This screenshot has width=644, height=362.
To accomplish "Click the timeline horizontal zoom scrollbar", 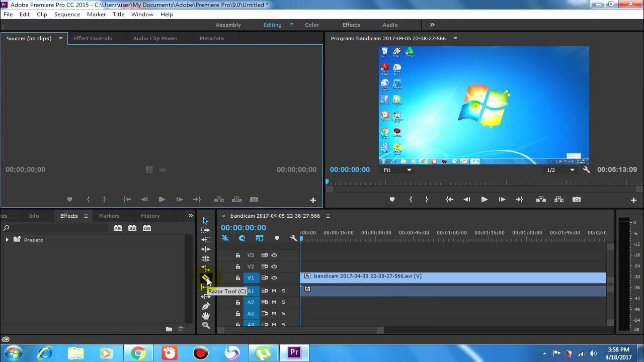I will 300,330.
